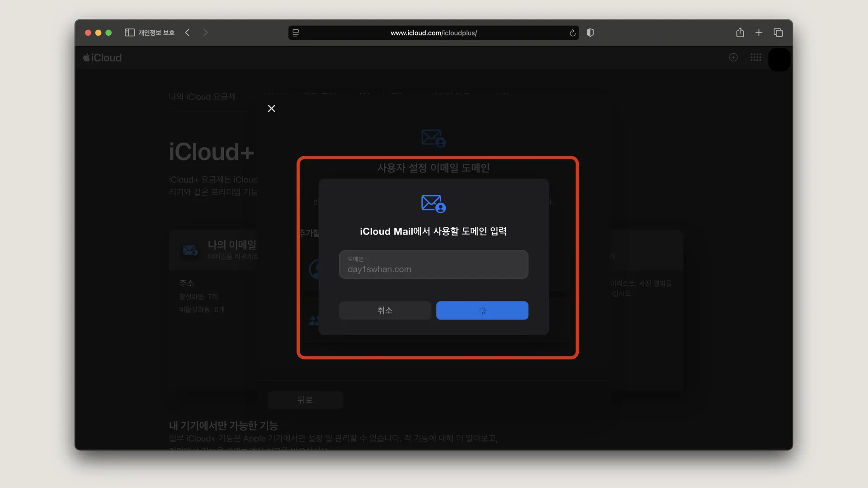Select the 나의 iCloud 요금제 tab
Viewport: 868px width, 488px height.
point(202,97)
